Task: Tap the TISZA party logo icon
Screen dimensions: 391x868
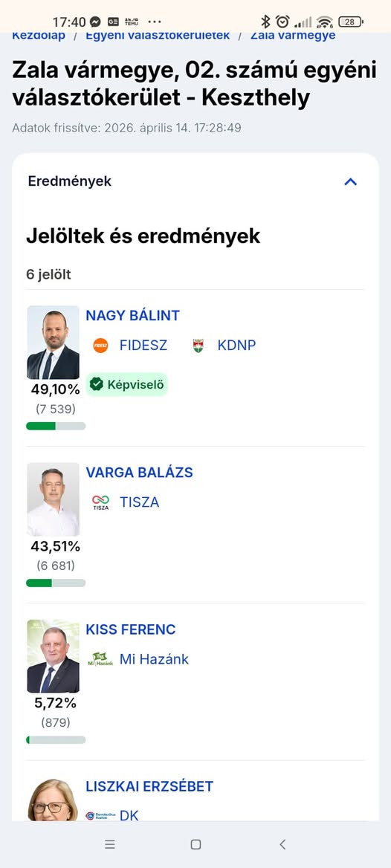Action: [101, 502]
